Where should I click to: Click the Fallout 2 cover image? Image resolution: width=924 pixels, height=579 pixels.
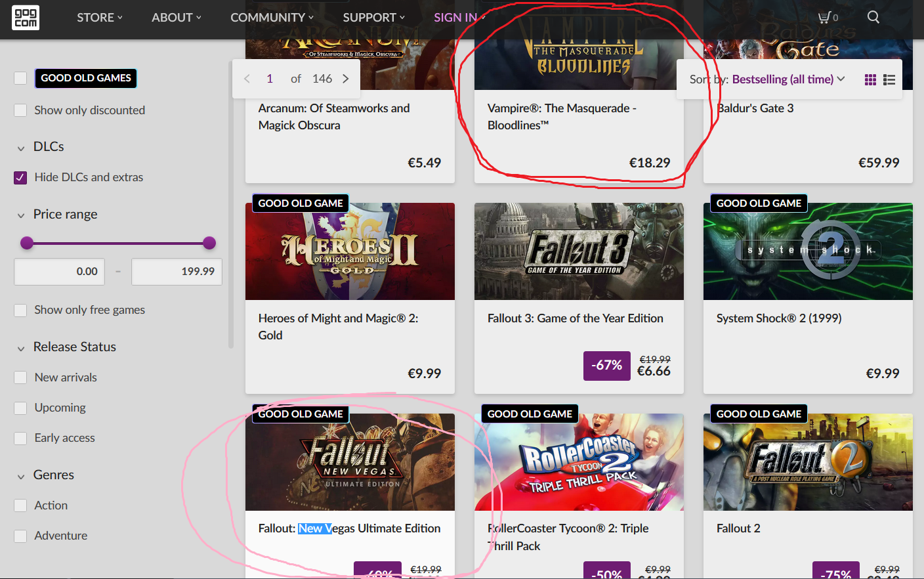click(x=808, y=462)
